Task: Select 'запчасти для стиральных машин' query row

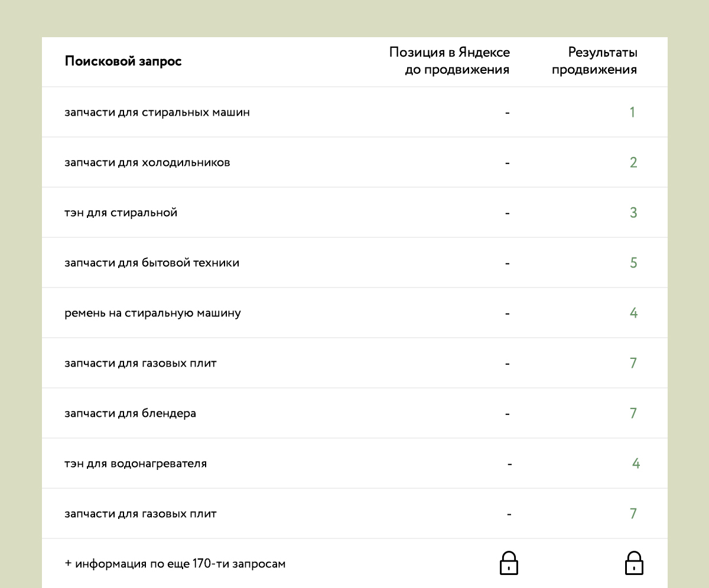Action: [x=157, y=112]
